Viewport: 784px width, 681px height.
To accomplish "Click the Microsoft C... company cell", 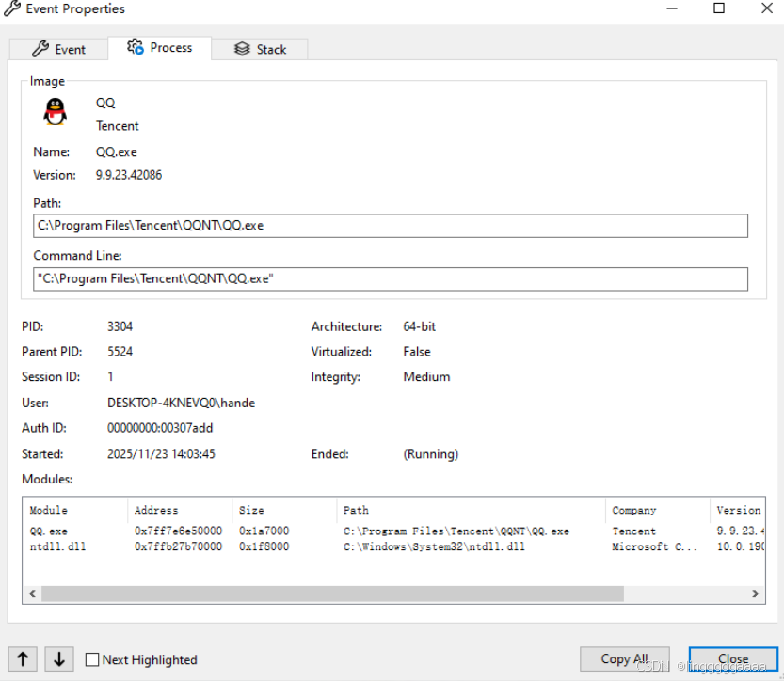I will 654,546.
